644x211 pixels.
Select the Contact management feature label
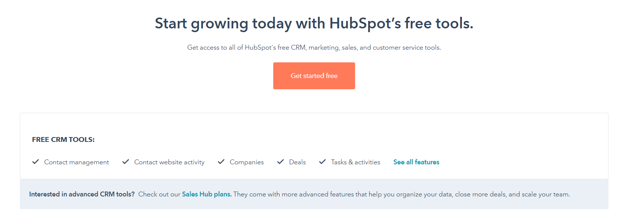[x=77, y=162]
